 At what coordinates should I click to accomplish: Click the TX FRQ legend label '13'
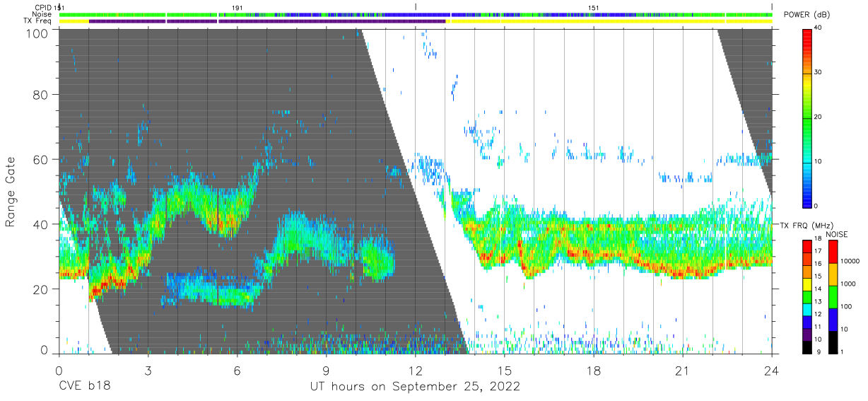click(x=819, y=301)
